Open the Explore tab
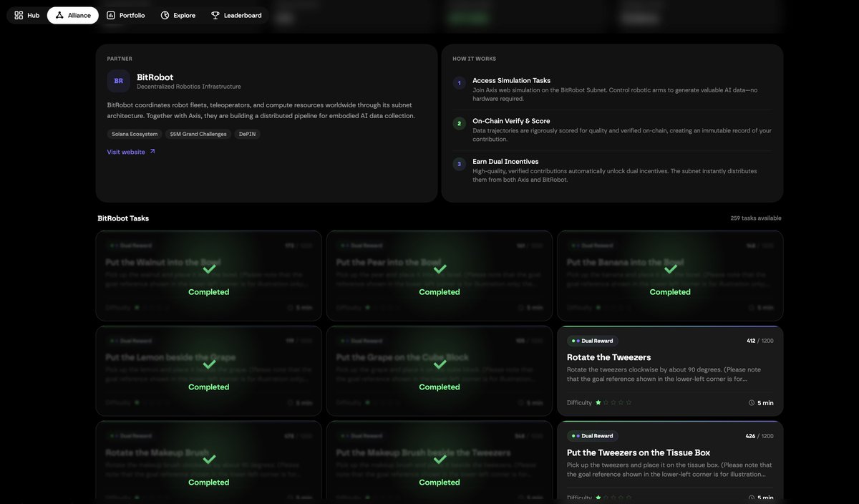 [x=178, y=15]
